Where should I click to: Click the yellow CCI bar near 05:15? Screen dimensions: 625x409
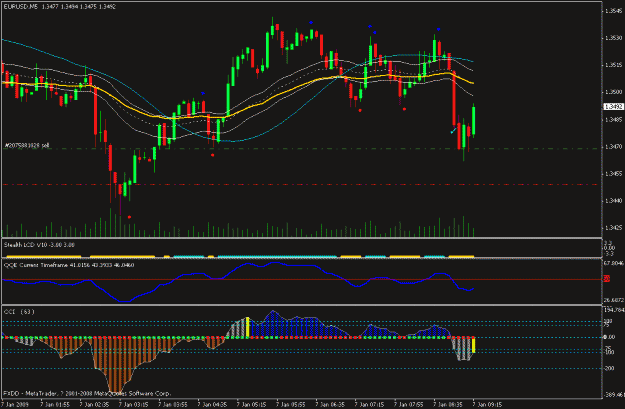pyautogui.click(x=248, y=327)
